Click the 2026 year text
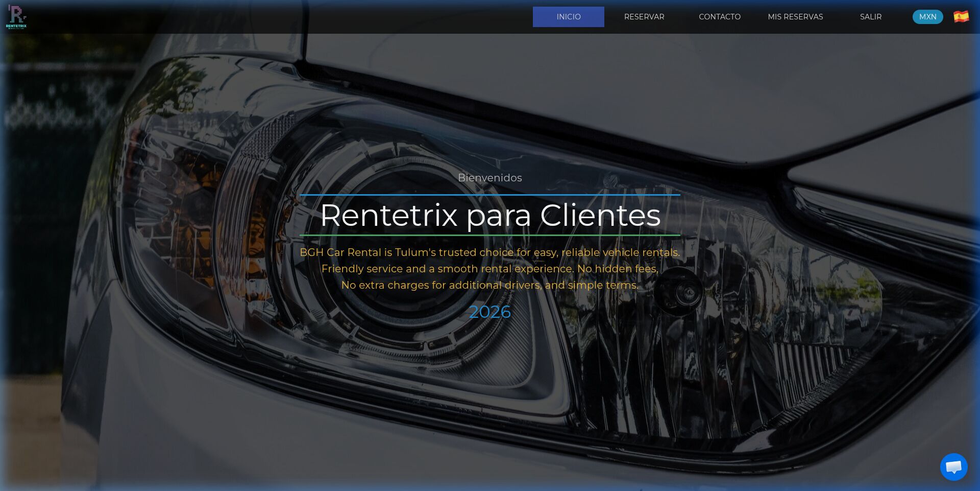Image resolution: width=980 pixels, height=491 pixels. tap(490, 312)
